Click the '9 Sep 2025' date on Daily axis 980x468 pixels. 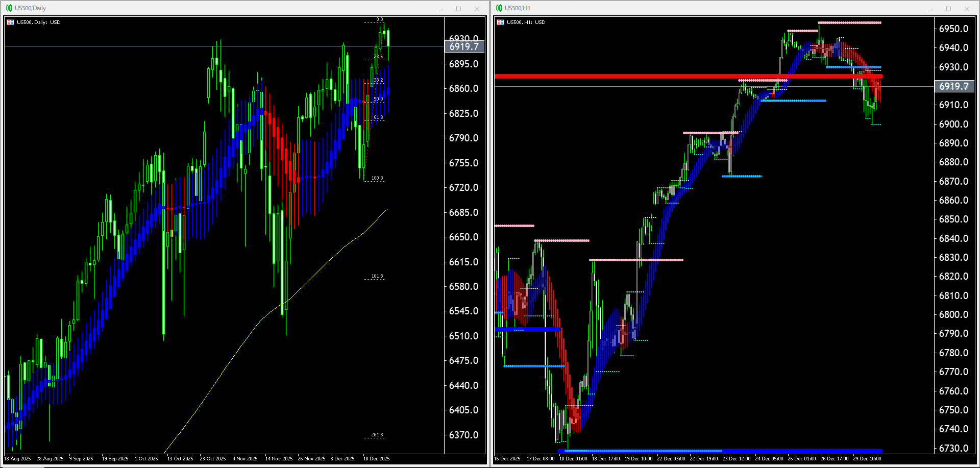point(81,459)
